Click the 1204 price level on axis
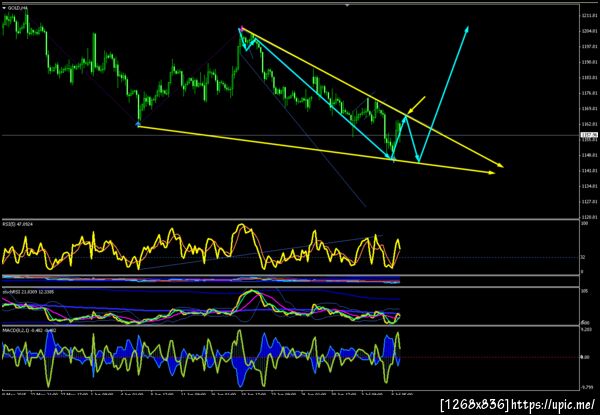 [588, 31]
